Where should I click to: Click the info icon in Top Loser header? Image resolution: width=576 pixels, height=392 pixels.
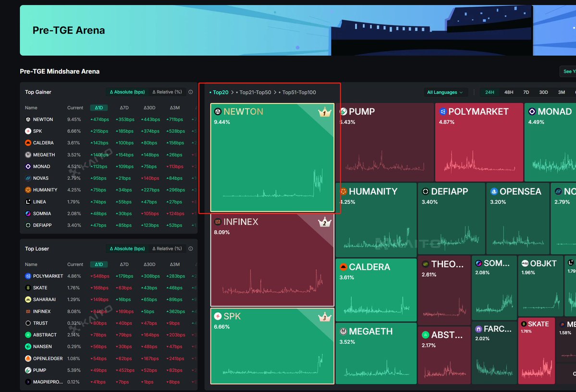pos(191,249)
